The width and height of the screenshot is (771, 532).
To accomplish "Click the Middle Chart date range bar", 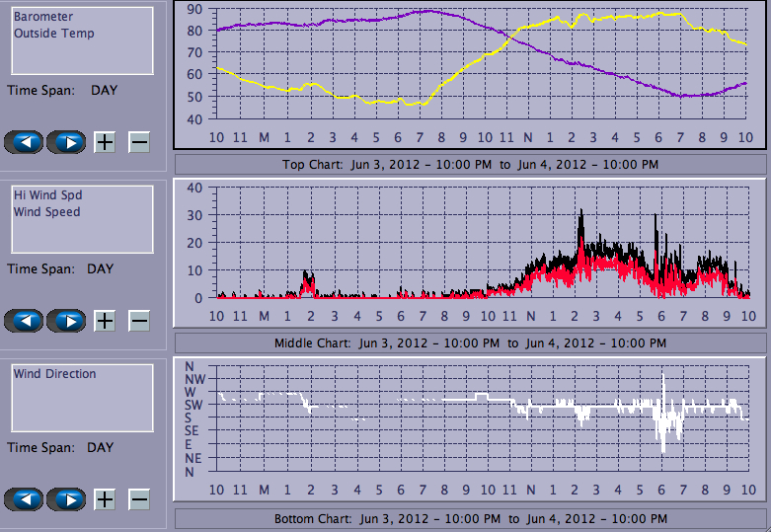I will (470, 342).
